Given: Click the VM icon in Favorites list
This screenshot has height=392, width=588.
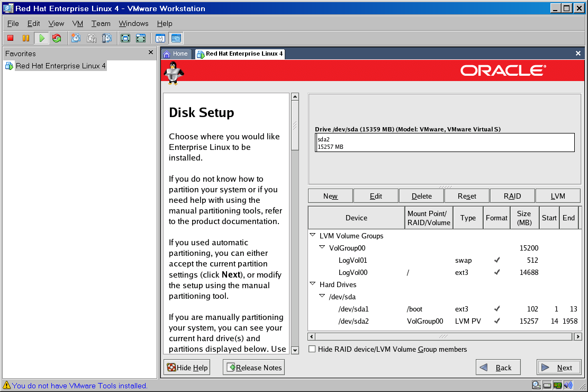Looking at the screenshot, I should pos(10,66).
